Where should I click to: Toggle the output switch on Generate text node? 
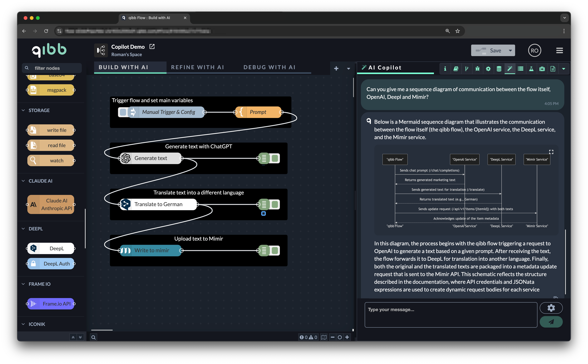pyautogui.click(x=275, y=158)
